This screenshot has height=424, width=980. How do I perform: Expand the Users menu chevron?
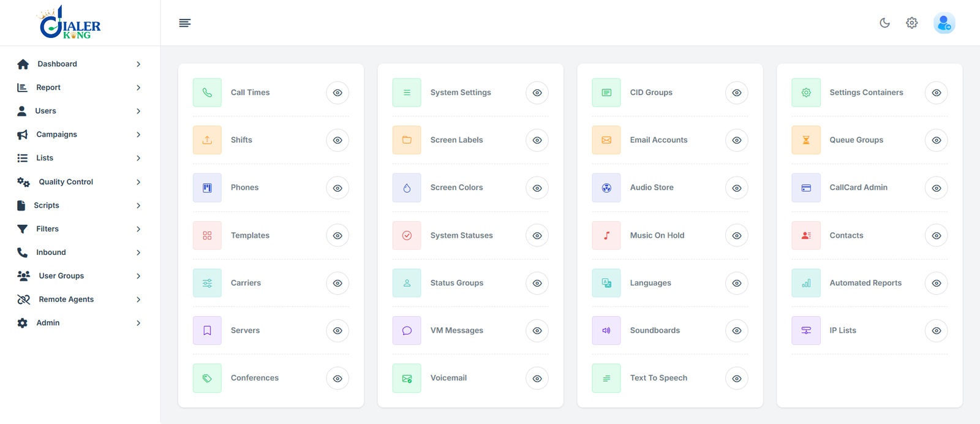[x=138, y=111]
